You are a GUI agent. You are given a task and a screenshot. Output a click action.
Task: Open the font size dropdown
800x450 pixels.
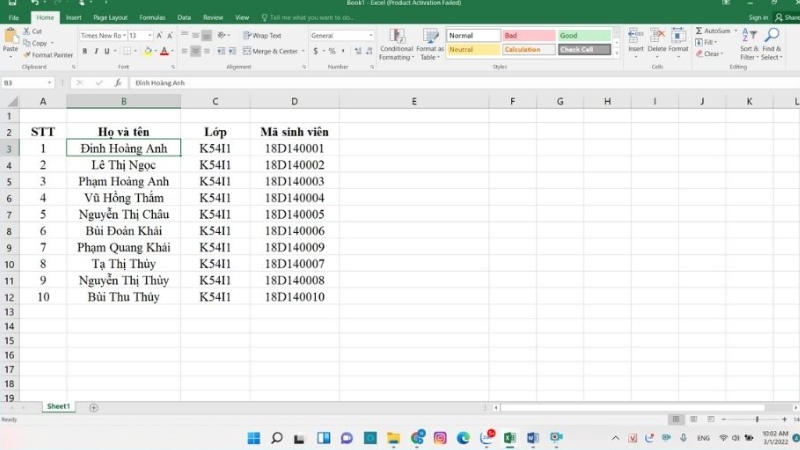coord(149,36)
